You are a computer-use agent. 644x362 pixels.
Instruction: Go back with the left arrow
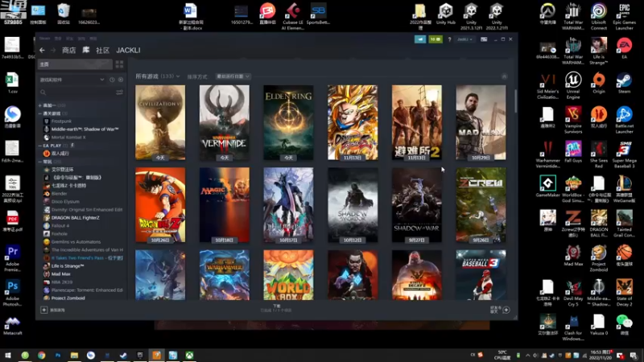point(43,50)
